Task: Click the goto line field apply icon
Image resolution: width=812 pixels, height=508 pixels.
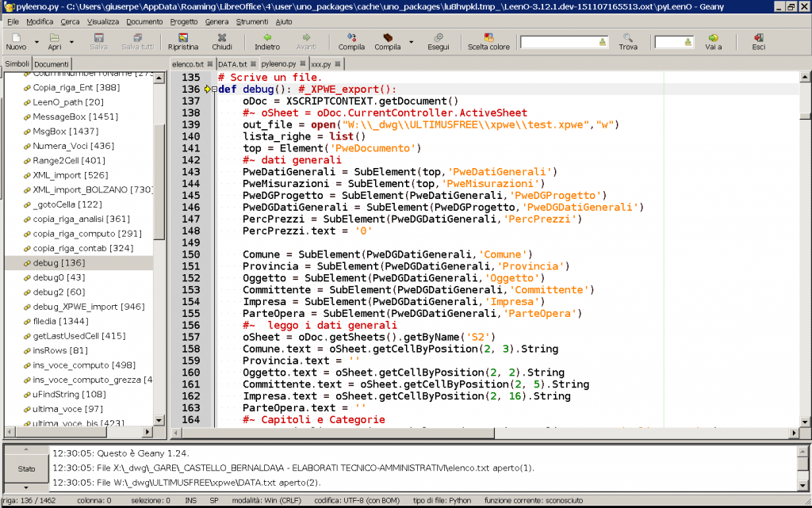Action: click(x=688, y=42)
